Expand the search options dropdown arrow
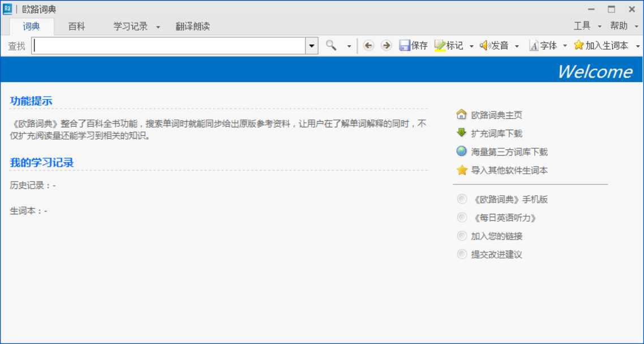Image resolution: width=644 pixels, height=344 pixels. click(x=349, y=46)
